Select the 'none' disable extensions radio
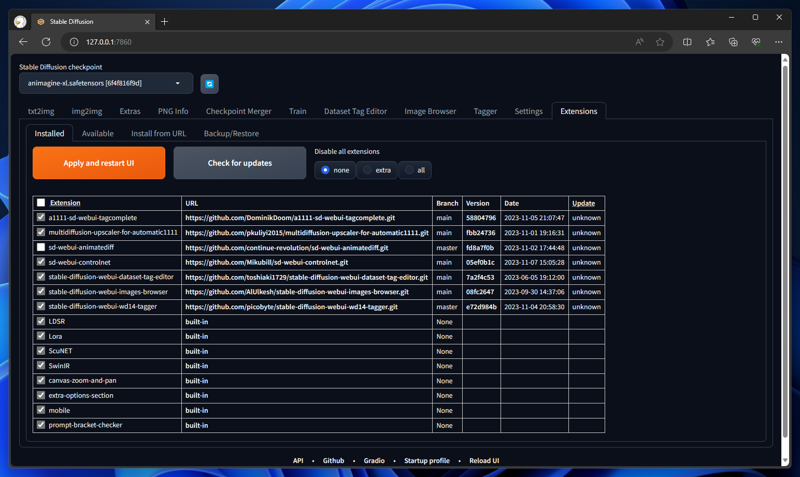The width and height of the screenshot is (800, 477). [325, 170]
